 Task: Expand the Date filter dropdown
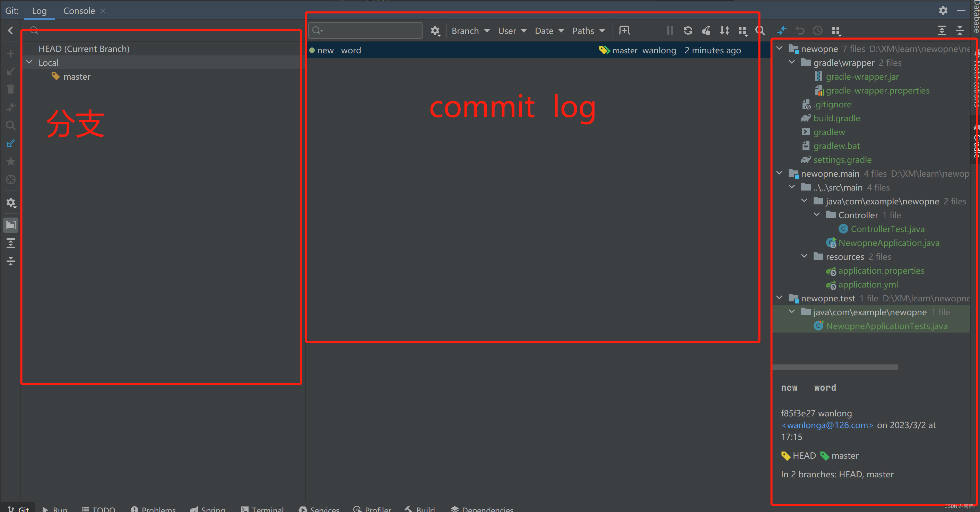pyautogui.click(x=548, y=30)
